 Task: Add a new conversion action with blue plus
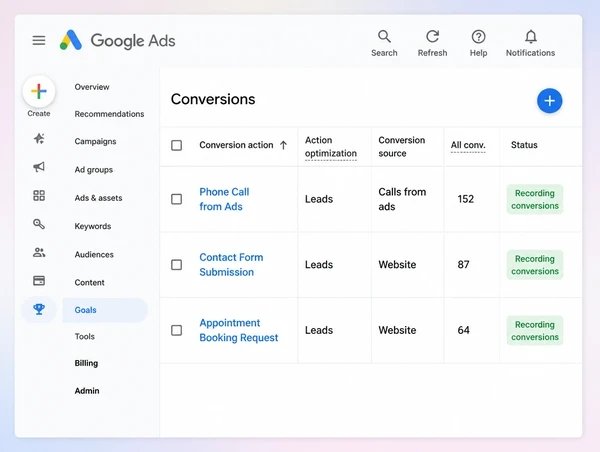pyautogui.click(x=549, y=101)
